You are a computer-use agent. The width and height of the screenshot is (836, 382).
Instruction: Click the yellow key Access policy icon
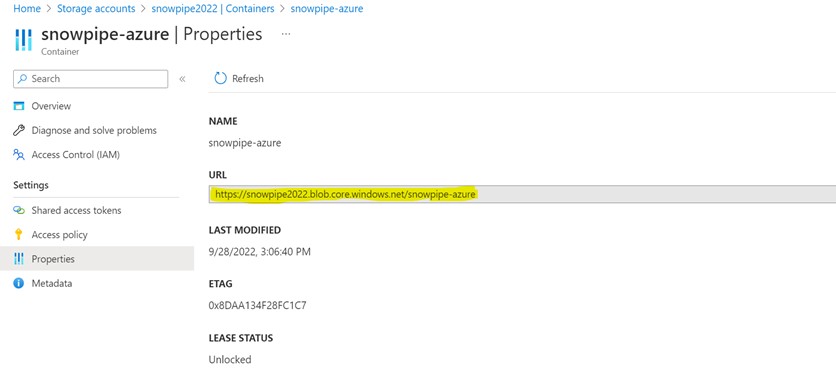pyautogui.click(x=19, y=234)
